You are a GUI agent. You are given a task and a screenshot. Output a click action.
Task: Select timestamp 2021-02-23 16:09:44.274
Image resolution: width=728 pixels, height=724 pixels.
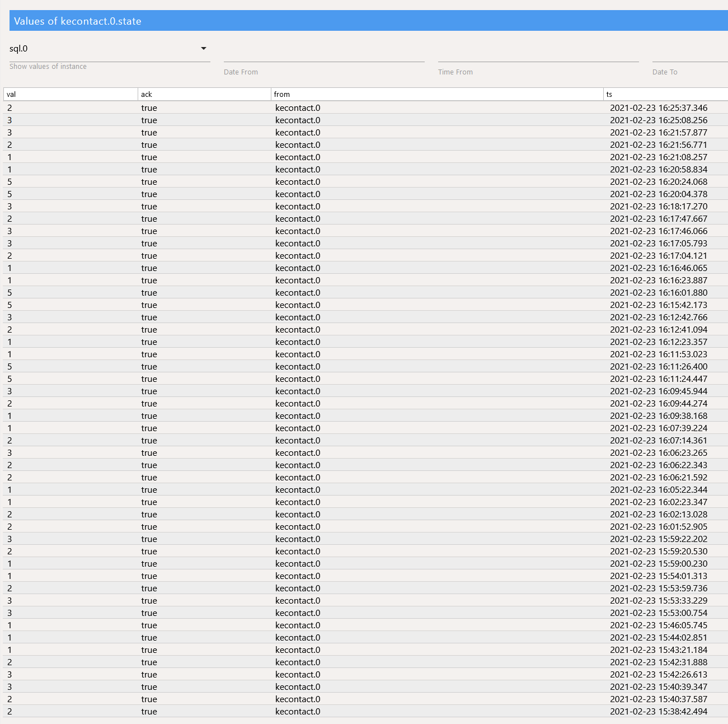point(659,404)
